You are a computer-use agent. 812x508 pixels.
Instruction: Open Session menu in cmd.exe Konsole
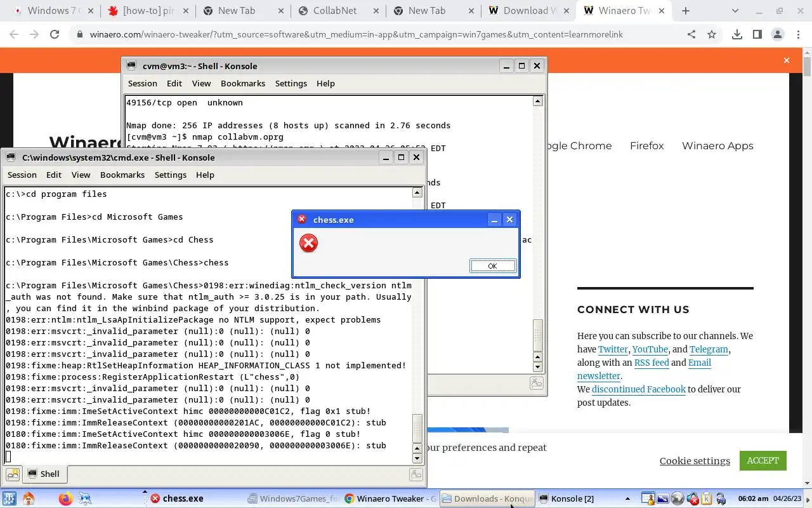tap(22, 175)
